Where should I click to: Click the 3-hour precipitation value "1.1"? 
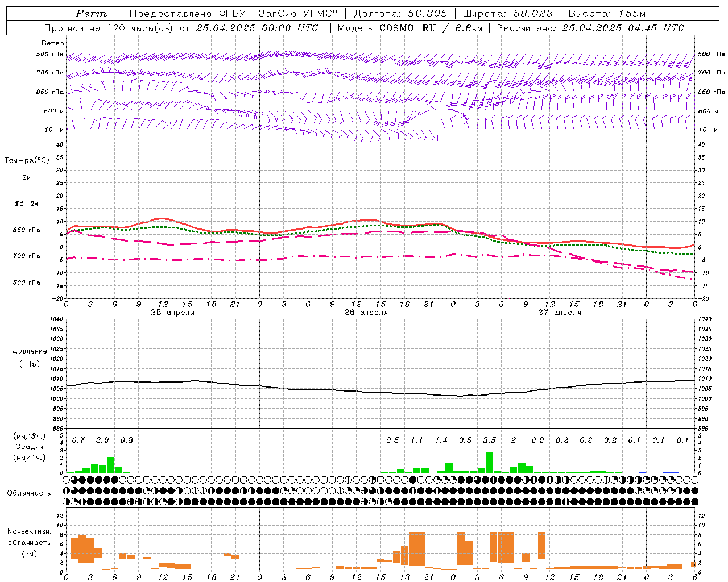click(417, 440)
